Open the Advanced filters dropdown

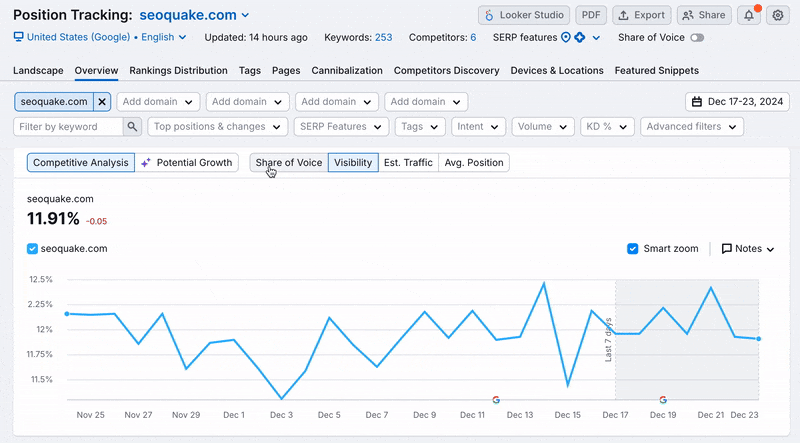point(692,127)
